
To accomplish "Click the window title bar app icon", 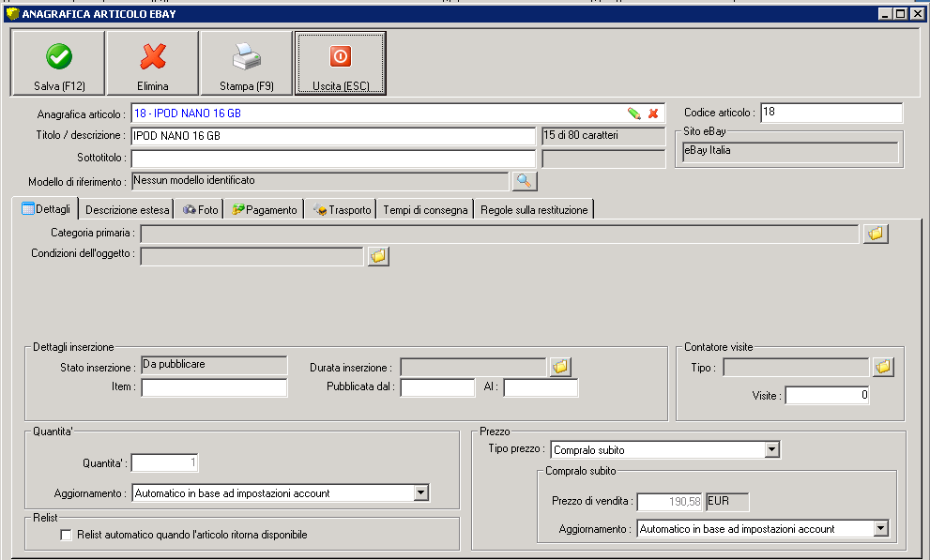I will coord(12,14).
